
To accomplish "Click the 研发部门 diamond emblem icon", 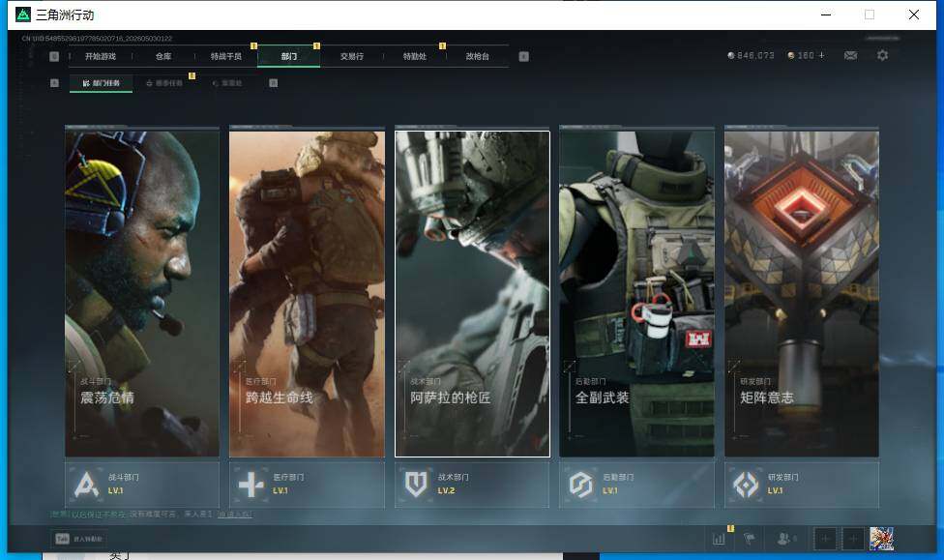I will coord(746,485).
